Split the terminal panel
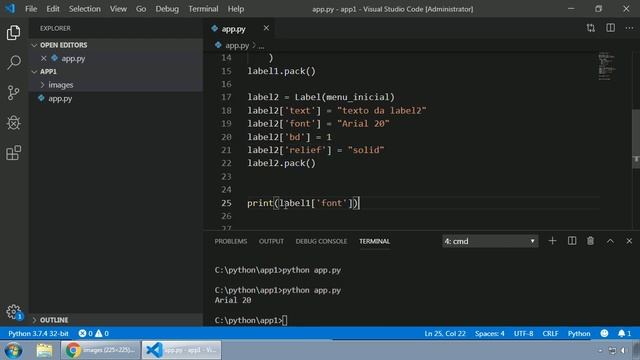The image size is (640, 360). [572, 241]
